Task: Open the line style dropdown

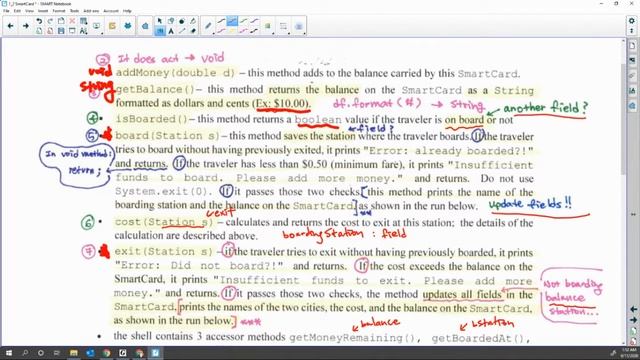Action: [283, 26]
